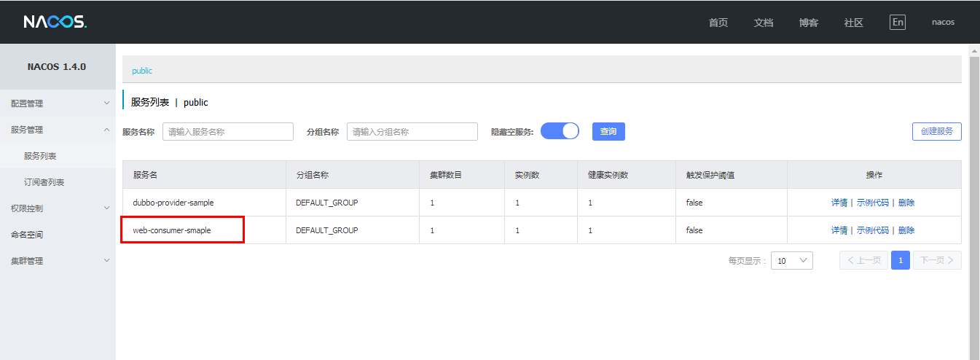
Task: Click the 查询 search button
Action: click(608, 131)
